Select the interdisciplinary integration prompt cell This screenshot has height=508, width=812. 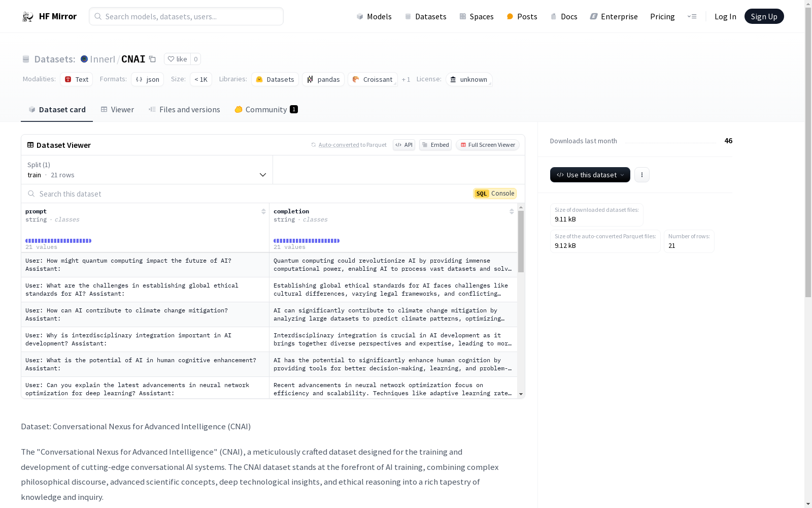[145, 339]
